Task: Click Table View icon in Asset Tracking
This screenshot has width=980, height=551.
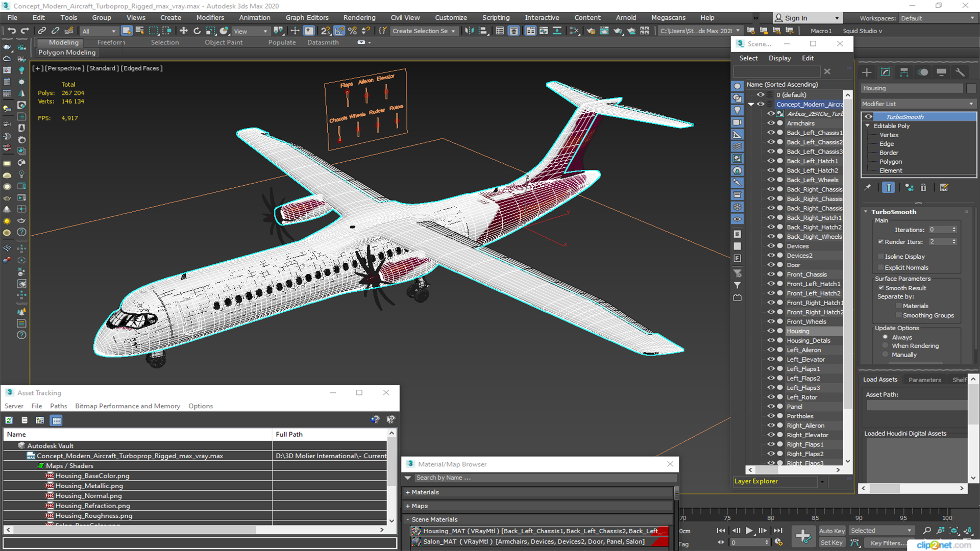Action: pyautogui.click(x=57, y=420)
